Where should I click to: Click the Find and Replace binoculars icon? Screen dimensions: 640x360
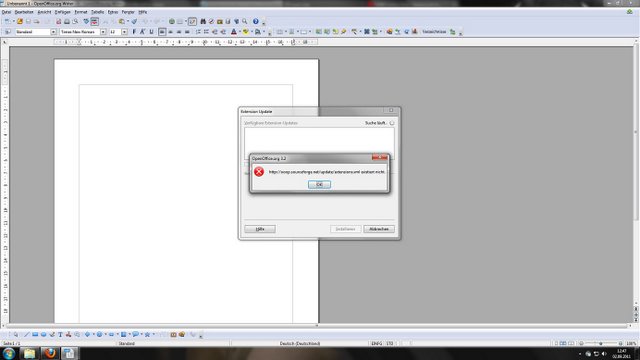[x=203, y=21]
